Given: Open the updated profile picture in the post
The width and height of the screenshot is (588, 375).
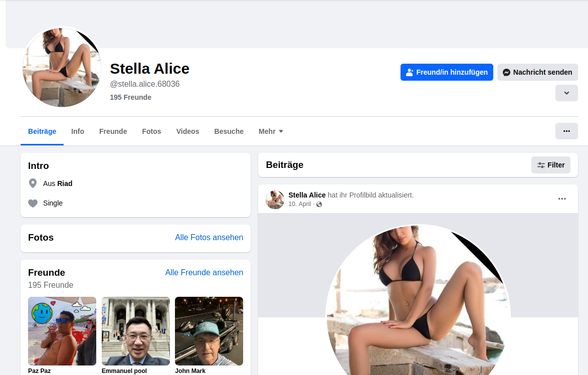Looking at the screenshot, I should pyautogui.click(x=418, y=300).
